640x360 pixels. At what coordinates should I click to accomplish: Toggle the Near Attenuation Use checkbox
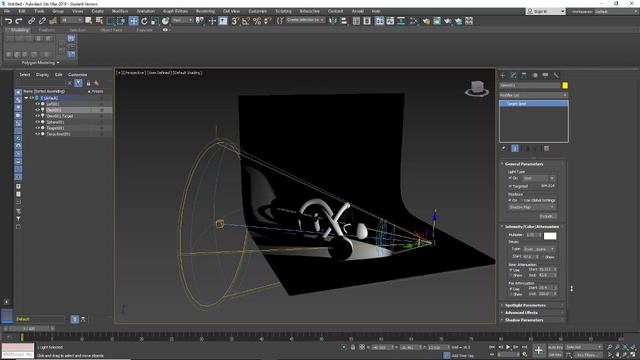click(511, 270)
